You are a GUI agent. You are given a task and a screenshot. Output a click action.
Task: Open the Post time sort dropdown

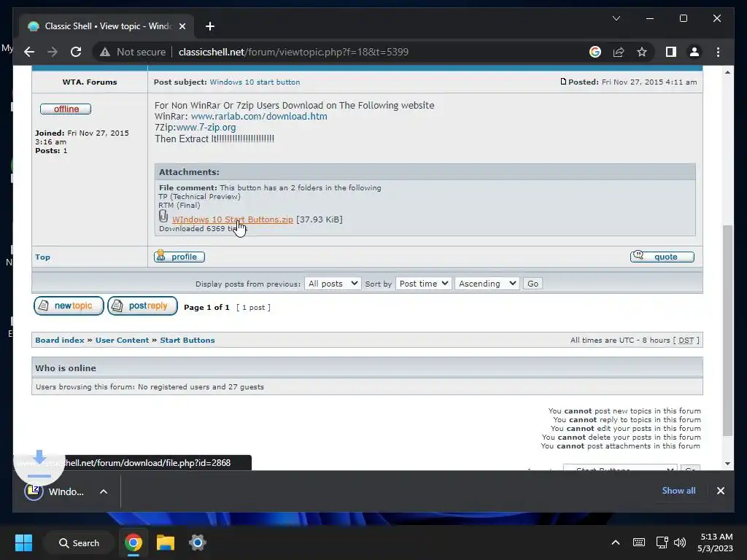point(424,284)
